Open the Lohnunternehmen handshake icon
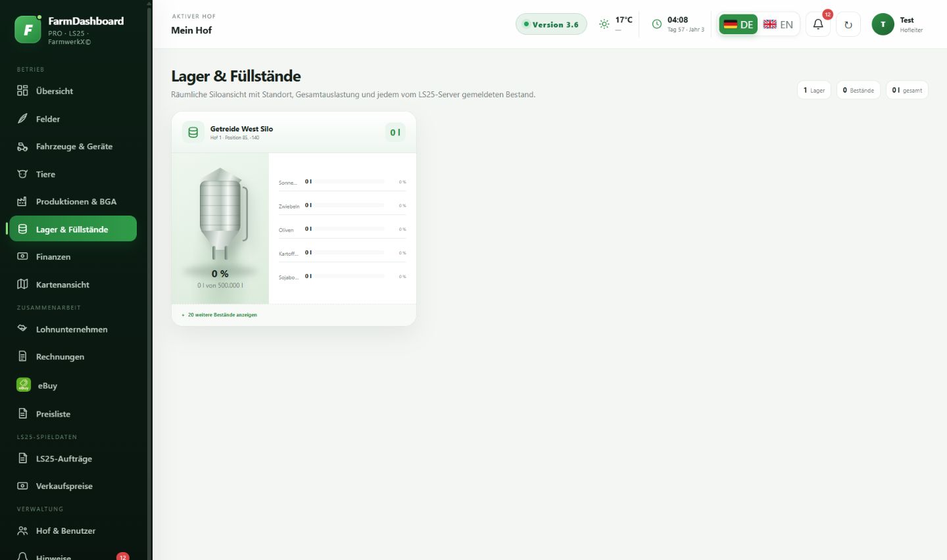Screen dimensions: 947x560 pos(22,328)
